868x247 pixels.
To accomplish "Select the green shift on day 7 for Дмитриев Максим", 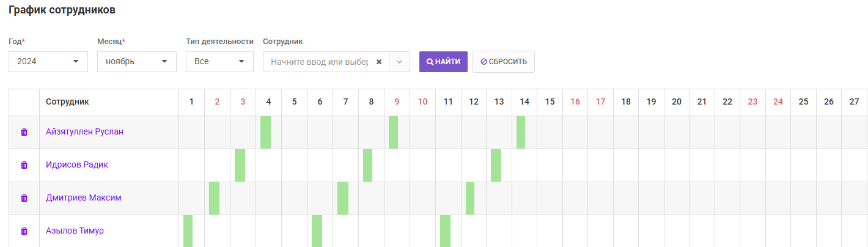I will [x=343, y=198].
